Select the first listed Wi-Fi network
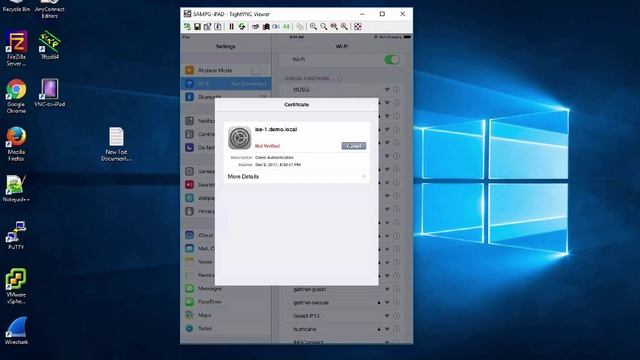 click(x=342, y=89)
